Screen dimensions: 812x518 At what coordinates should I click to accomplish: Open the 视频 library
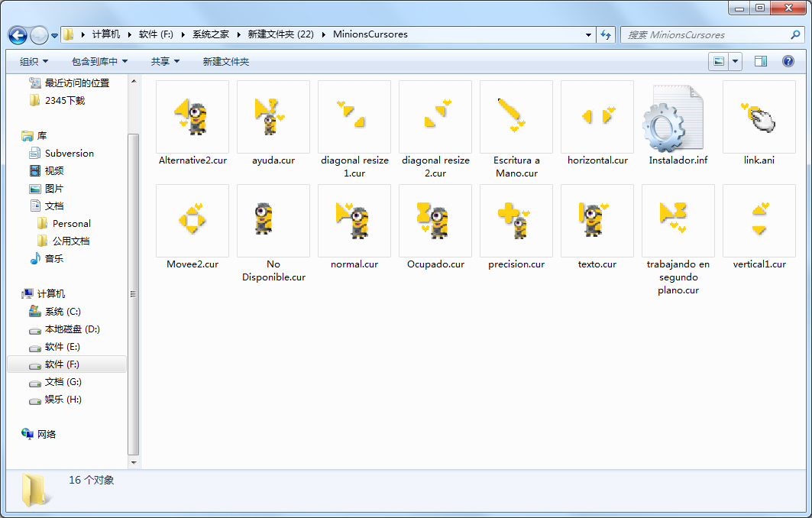(x=47, y=171)
